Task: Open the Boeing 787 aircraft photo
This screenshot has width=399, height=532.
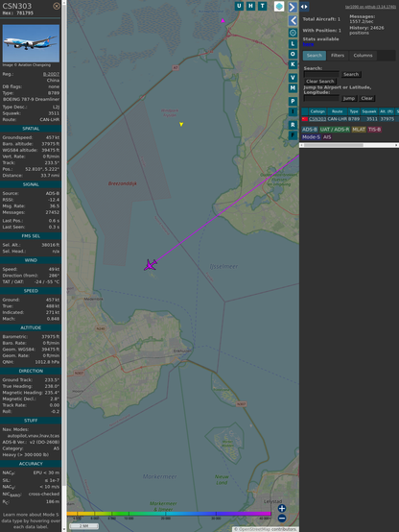Action: 31,43
